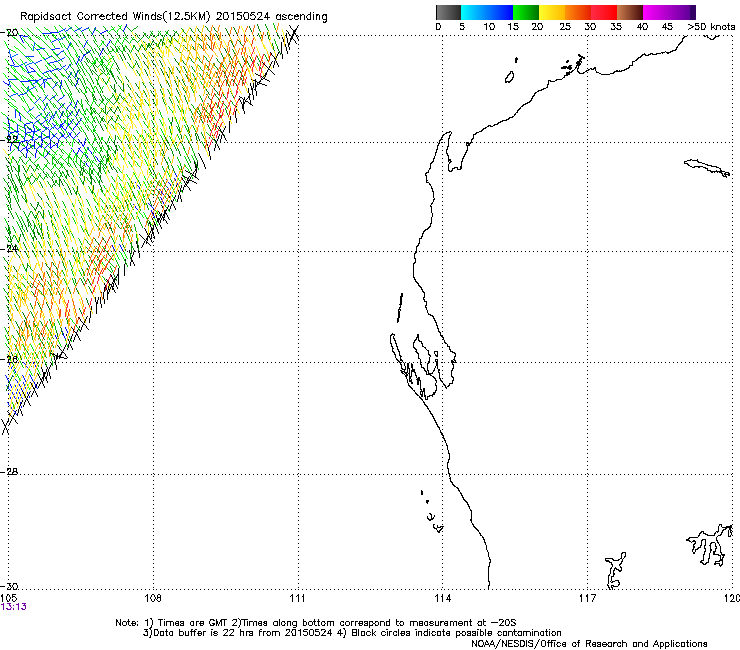Click the red 30-35 knots legend swatch
740x650 pixels.
click(x=604, y=12)
